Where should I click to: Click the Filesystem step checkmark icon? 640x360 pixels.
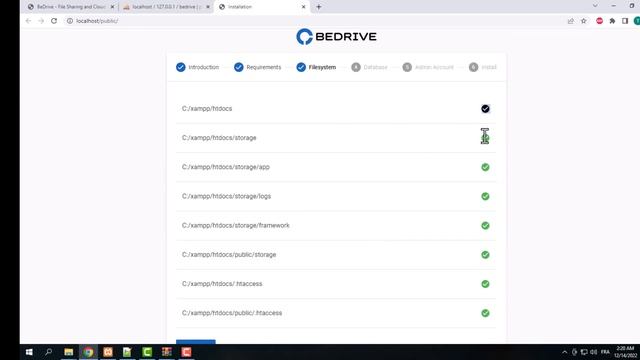(x=301, y=67)
